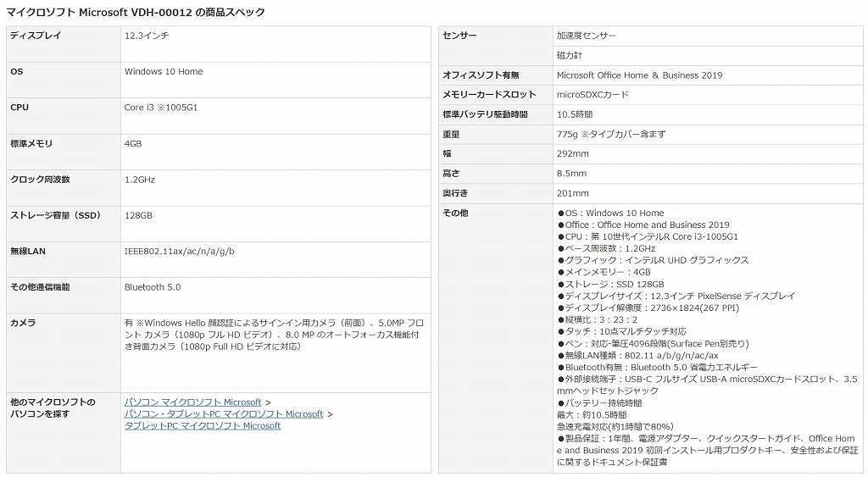
Task: Select the 775g ※タイプカバー含まず value
Action: click(611, 135)
